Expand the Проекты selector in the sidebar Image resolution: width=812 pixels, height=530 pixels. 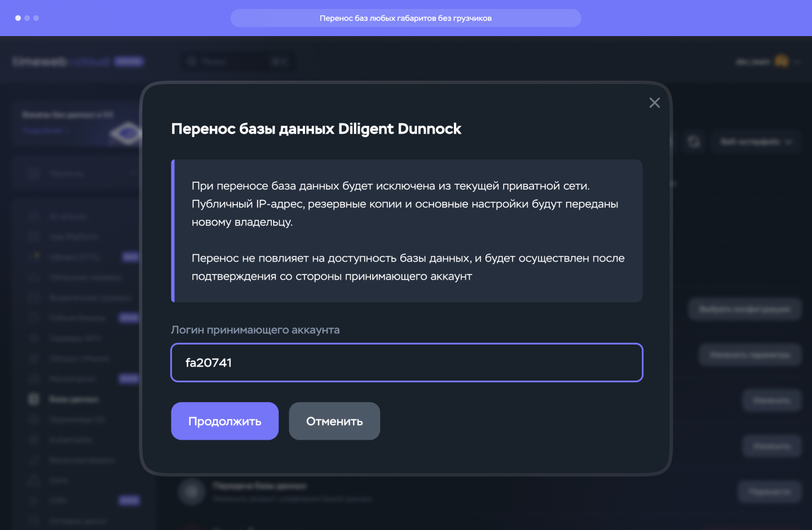pyautogui.click(x=76, y=173)
